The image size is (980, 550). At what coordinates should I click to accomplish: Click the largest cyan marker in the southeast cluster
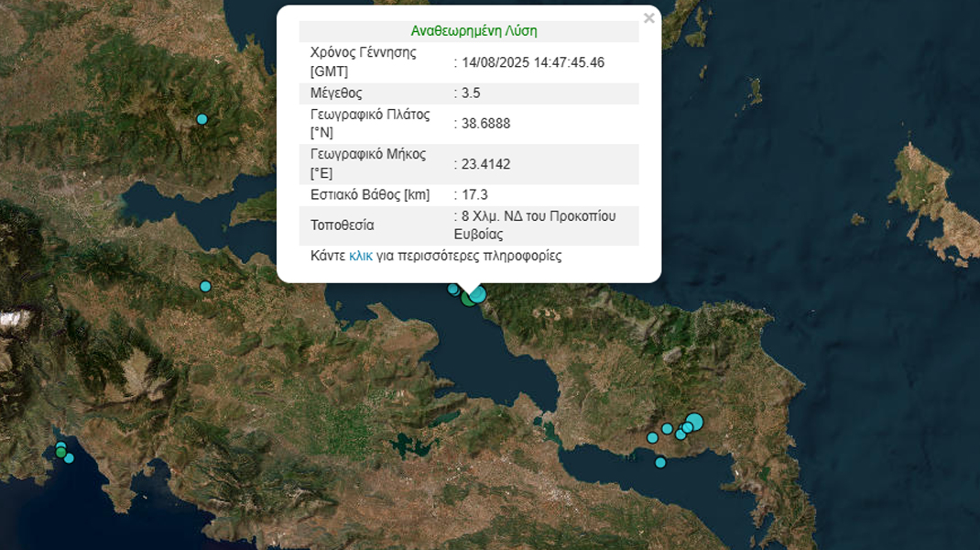click(x=694, y=422)
